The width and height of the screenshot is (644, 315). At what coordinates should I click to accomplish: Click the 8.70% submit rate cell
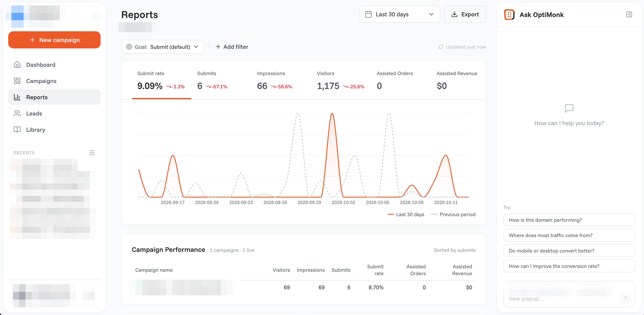(x=376, y=288)
